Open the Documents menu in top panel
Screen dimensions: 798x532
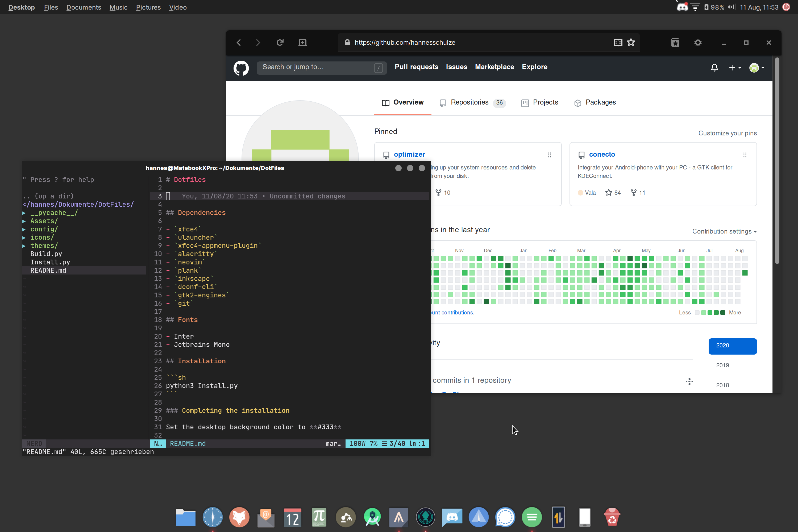coord(84,7)
